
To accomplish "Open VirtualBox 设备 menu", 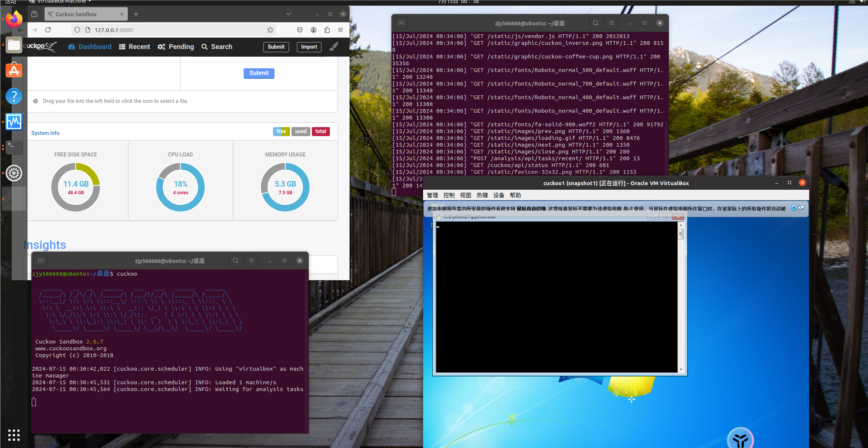I will pyautogui.click(x=499, y=195).
